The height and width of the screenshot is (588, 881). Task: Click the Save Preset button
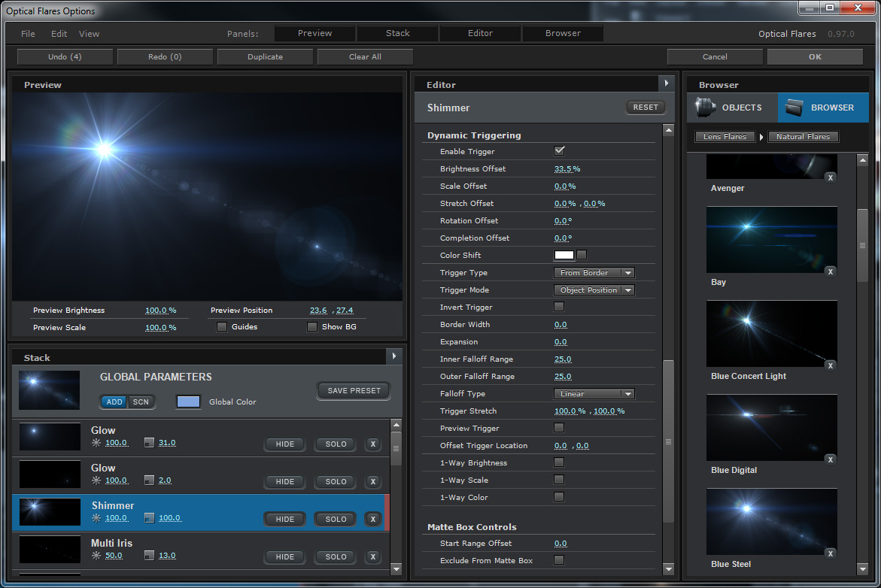[354, 390]
